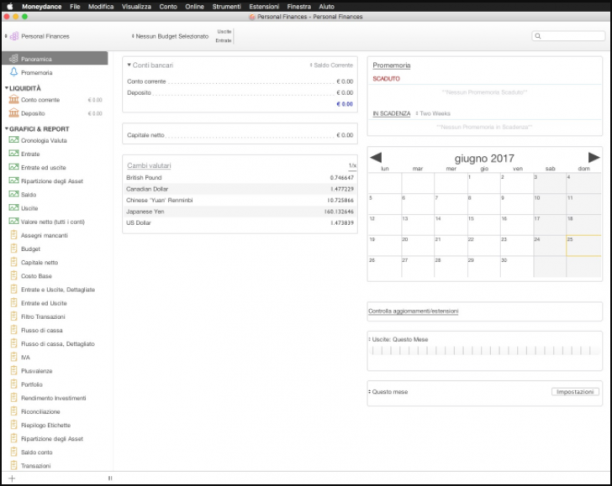Viewport: 612px width, 486px height.
Task: Collapse the GRAFICI & REPORT section
Action: [x=7, y=129]
